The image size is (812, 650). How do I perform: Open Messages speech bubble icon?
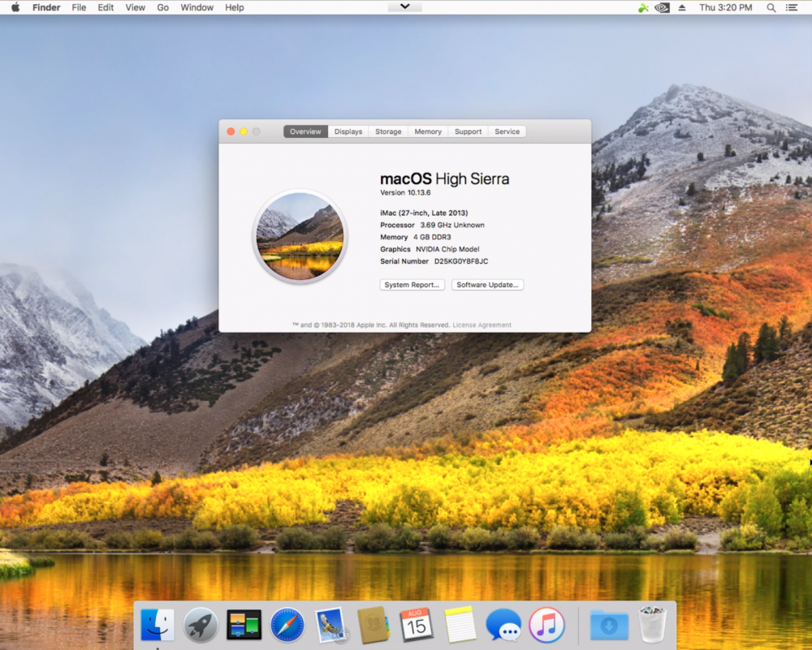click(x=503, y=625)
